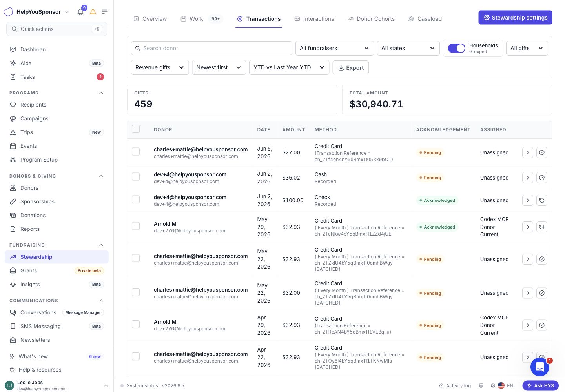The height and width of the screenshot is (392, 565).
Task: Click the yellow warning triangle icon
Action: coord(93,12)
